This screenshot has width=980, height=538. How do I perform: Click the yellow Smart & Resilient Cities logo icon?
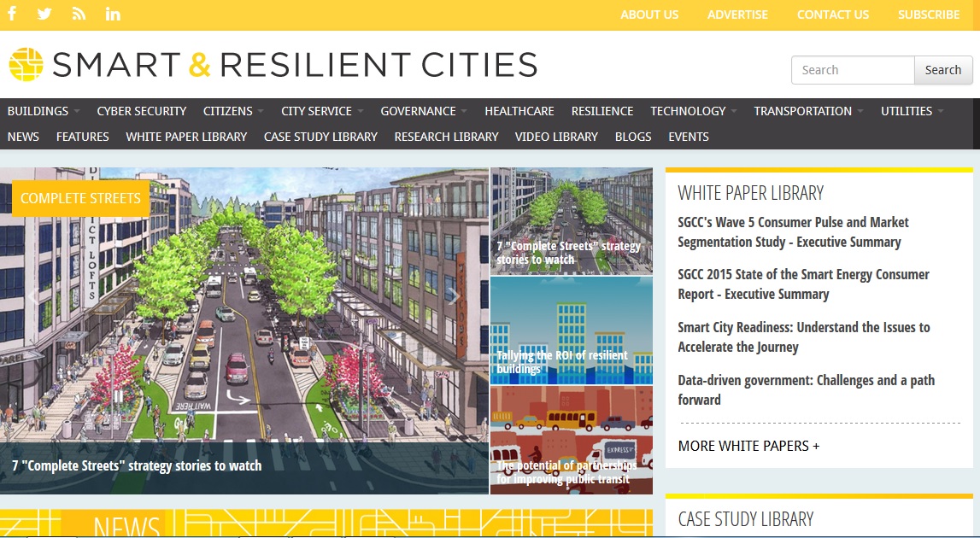[26, 64]
